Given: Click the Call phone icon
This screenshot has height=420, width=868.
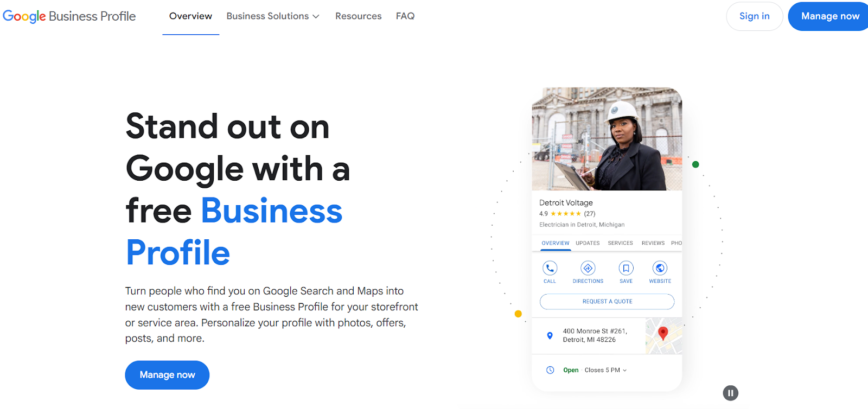Looking at the screenshot, I should point(550,268).
